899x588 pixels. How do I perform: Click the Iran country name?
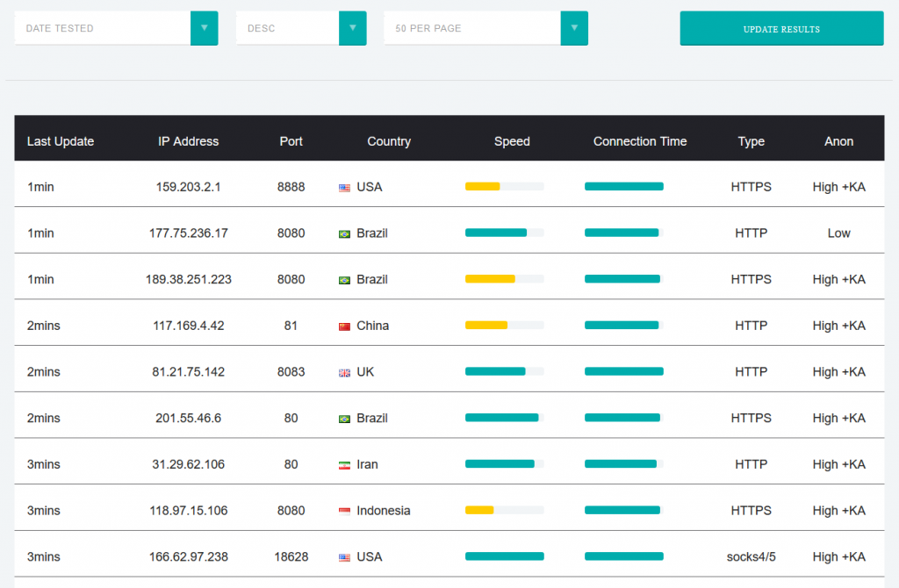367,464
